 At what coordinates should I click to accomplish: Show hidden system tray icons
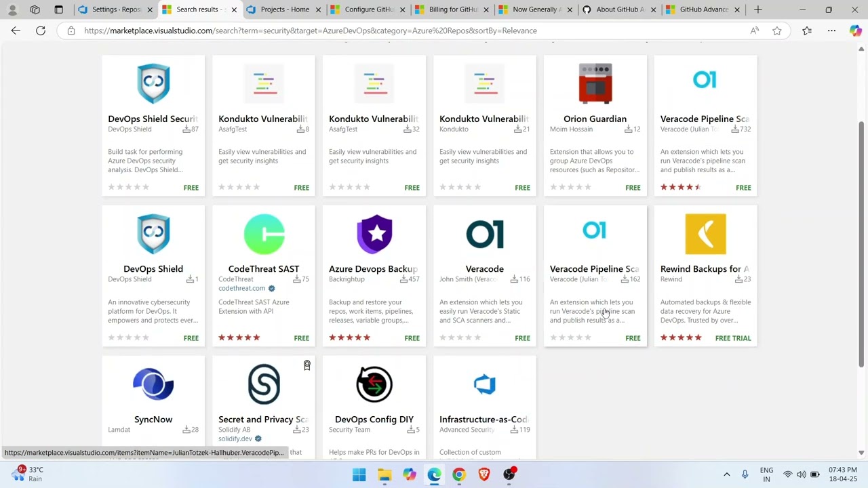point(726,474)
